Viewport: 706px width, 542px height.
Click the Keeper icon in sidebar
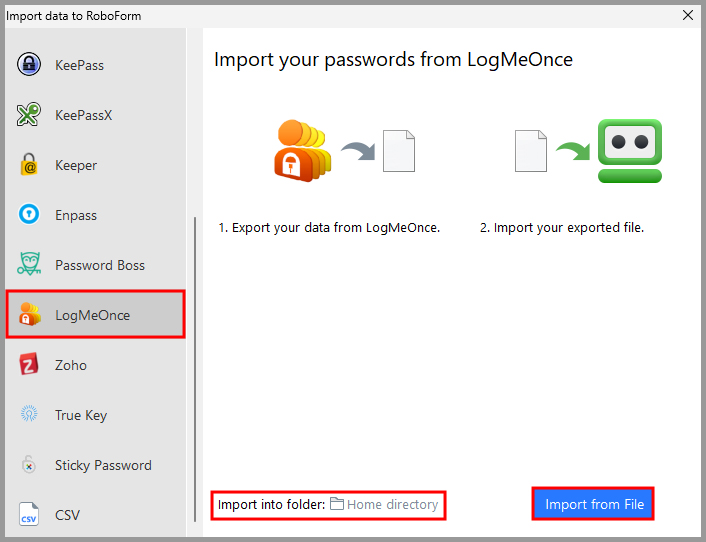[29, 165]
